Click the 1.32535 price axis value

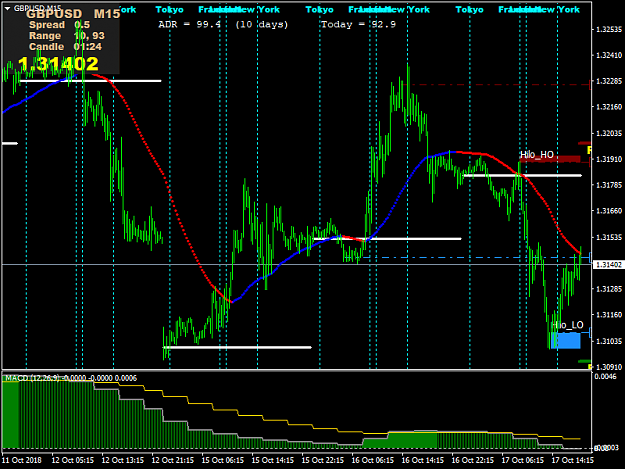coord(609,29)
